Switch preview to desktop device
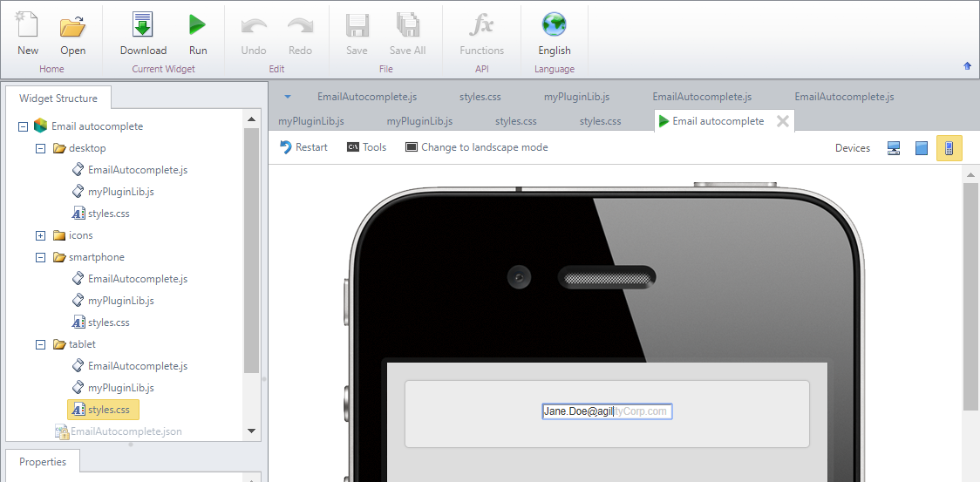980x482 pixels. (x=894, y=148)
